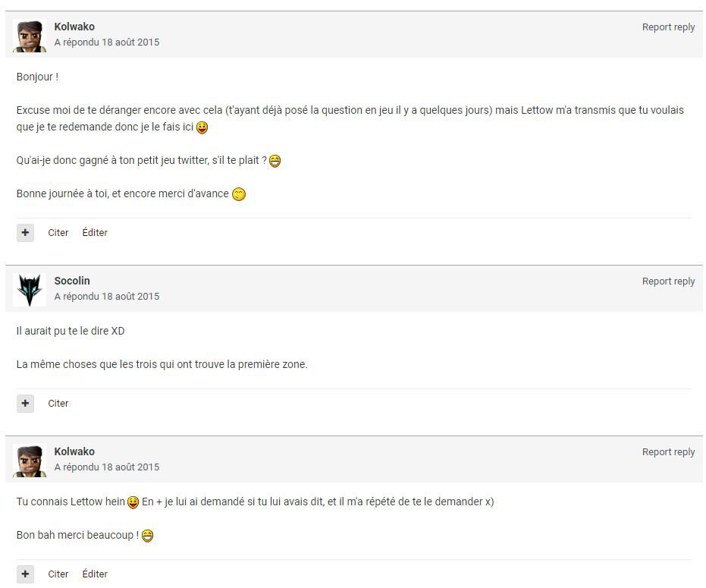This screenshot has height=588, width=706.
Task: Click Citer under the last Kolwako reply
Action: [x=58, y=574]
